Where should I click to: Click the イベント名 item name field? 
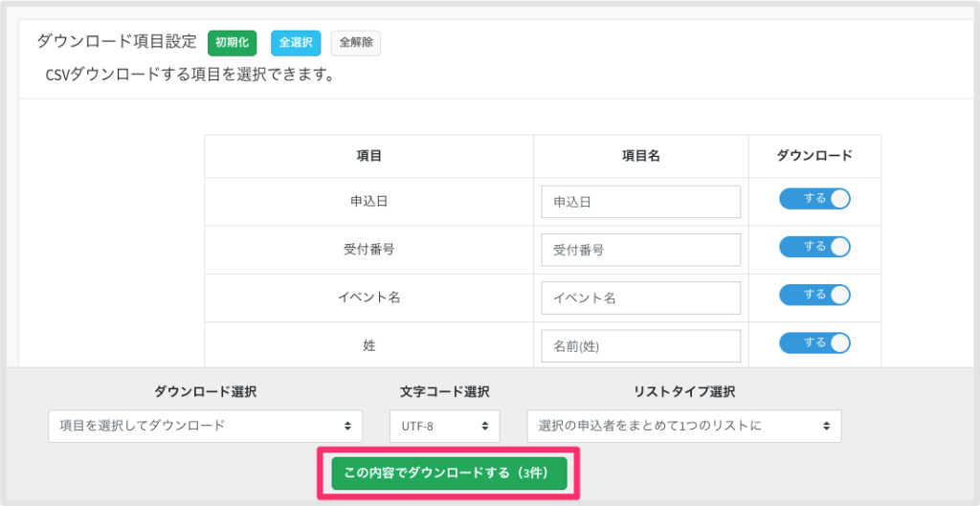pos(640,298)
